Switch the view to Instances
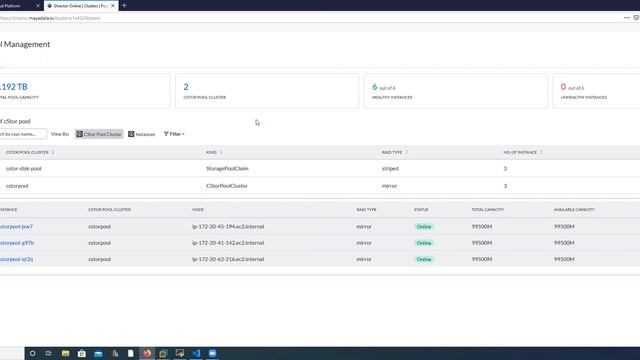This screenshot has height=360, width=640. coord(142,134)
